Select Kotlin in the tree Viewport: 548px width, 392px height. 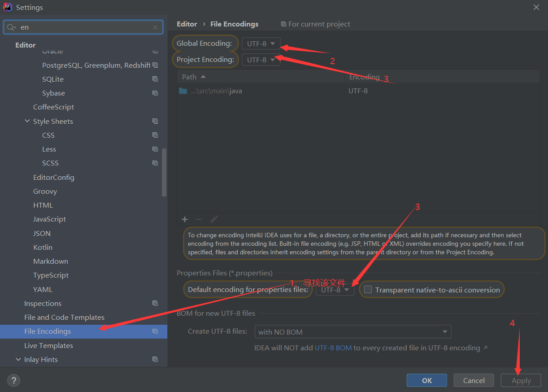point(43,247)
